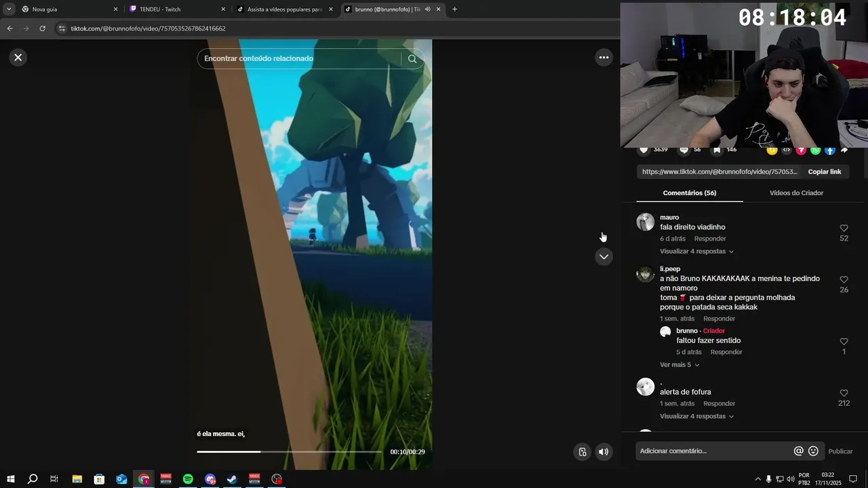Open li.peep's profile avatar
Image resolution: width=868 pixels, height=488 pixels.
(x=646, y=273)
